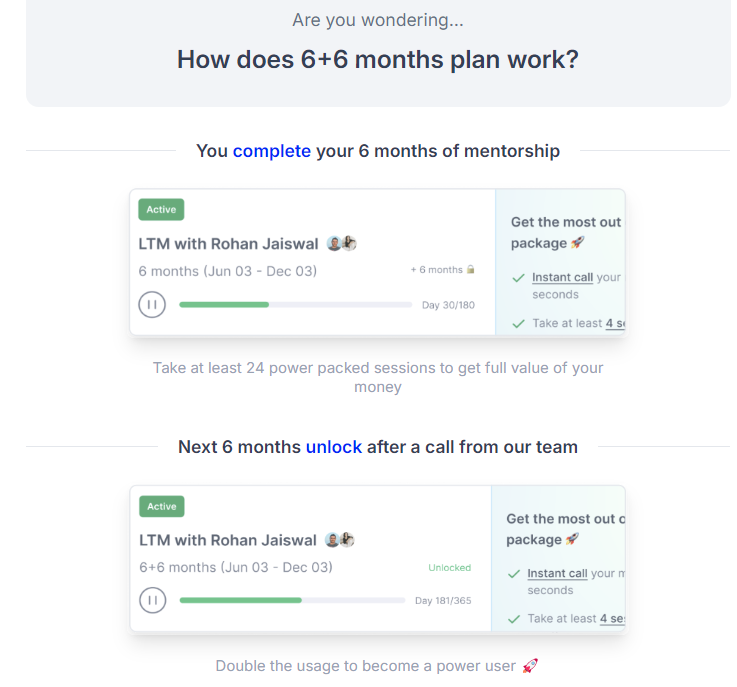Click the Day 30/180 progress bar
The width and height of the screenshot is (737, 687).
click(295, 304)
